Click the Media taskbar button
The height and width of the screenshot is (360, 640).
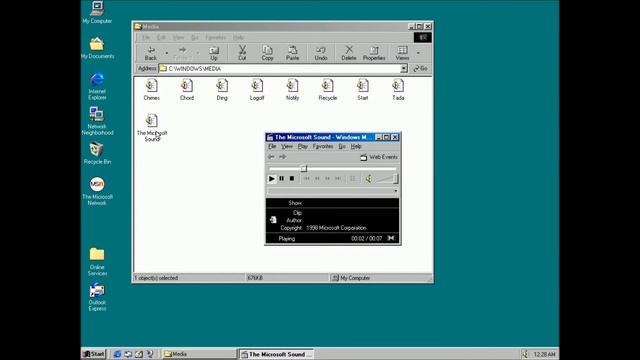click(199, 354)
